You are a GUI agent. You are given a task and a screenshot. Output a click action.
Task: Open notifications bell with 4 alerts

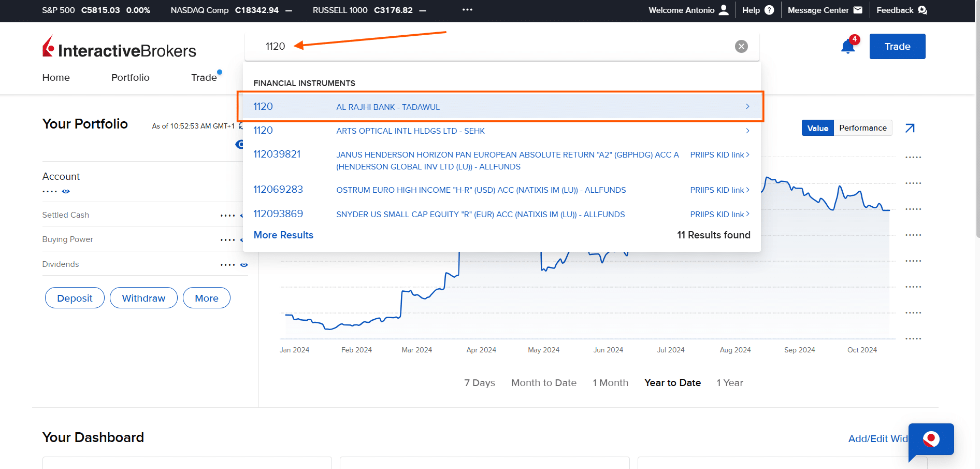click(x=848, y=47)
